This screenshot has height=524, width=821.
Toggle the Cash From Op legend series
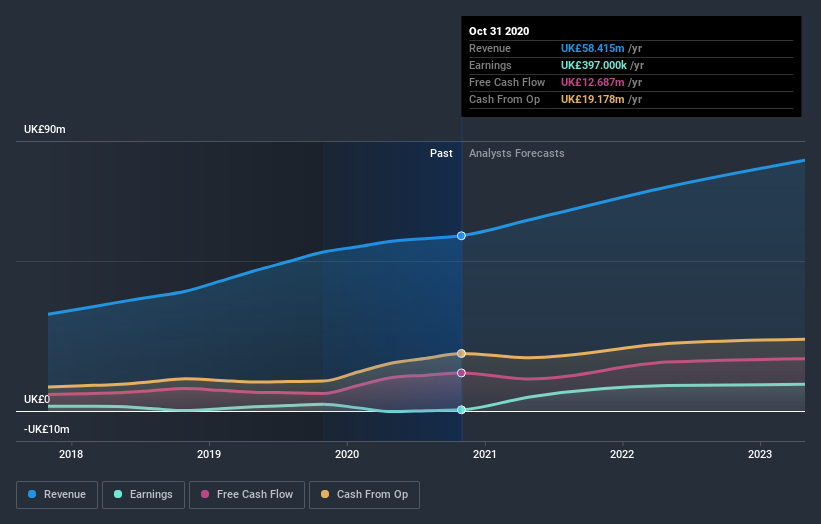[x=364, y=495]
